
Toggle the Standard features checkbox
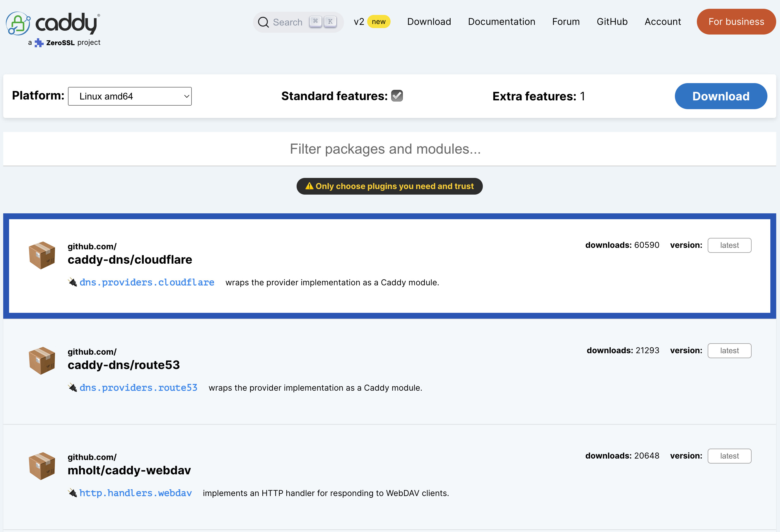point(397,96)
